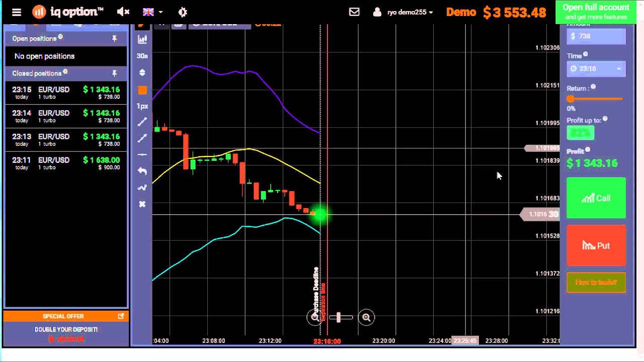Image resolution: width=644 pixels, height=362 pixels.
Task: Click the red Put button
Action: coord(596,245)
